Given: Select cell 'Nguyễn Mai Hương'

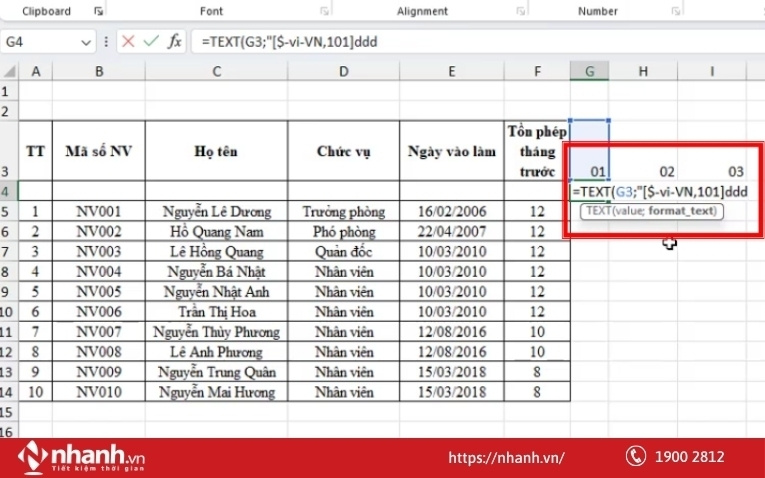Looking at the screenshot, I should [217, 392].
